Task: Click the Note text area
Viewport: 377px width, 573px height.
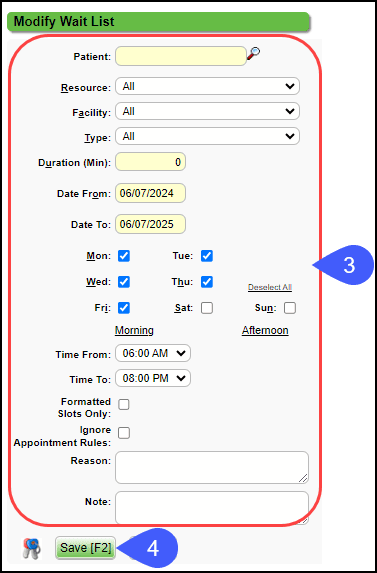Action: click(212, 508)
